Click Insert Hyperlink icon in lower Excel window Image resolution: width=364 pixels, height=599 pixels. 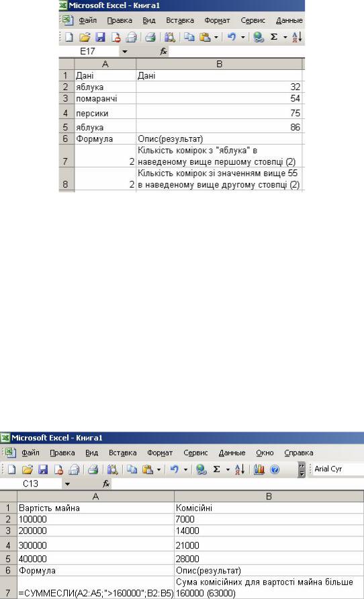(x=201, y=469)
